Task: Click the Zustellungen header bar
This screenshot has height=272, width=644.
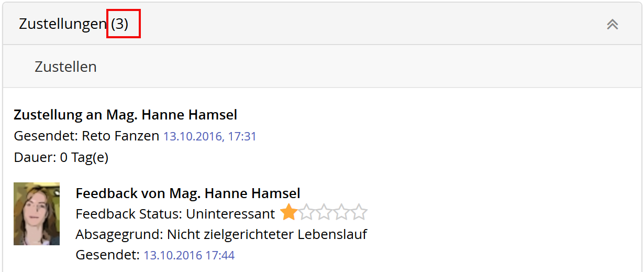Action: 322,24
